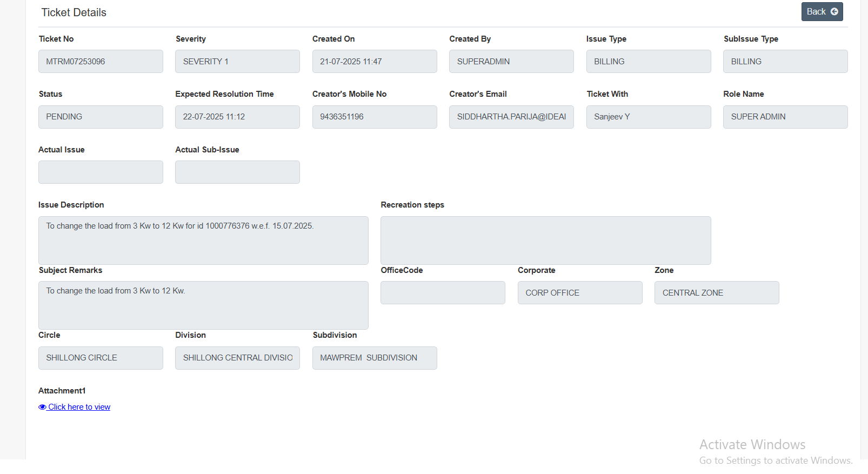Click the Back button
This screenshot has width=868, height=474.
coord(822,12)
